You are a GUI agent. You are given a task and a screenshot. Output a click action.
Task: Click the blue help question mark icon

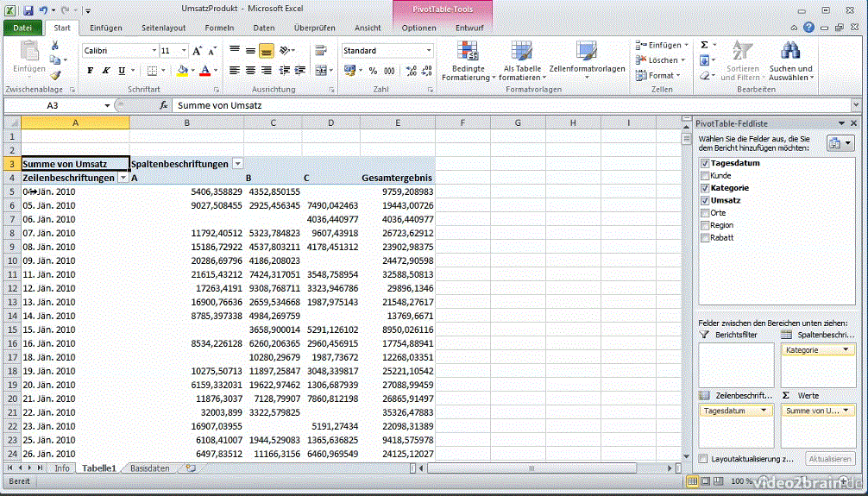click(808, 27)
